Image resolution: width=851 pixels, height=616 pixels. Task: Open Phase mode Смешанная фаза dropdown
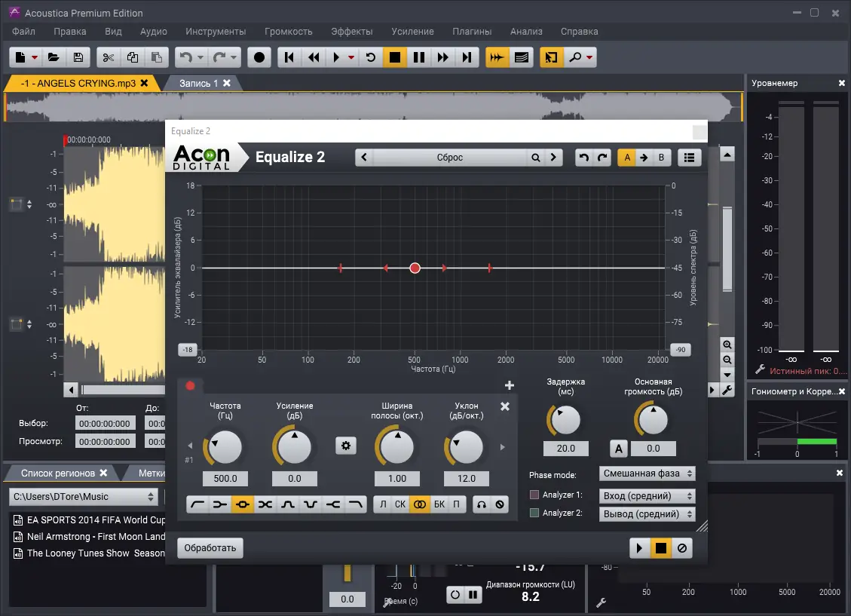pyautogui.click(x=647, y=473)
